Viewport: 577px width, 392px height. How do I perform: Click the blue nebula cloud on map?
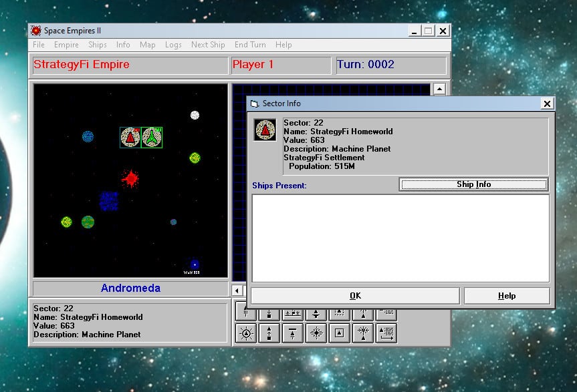(x=109, y=200)
